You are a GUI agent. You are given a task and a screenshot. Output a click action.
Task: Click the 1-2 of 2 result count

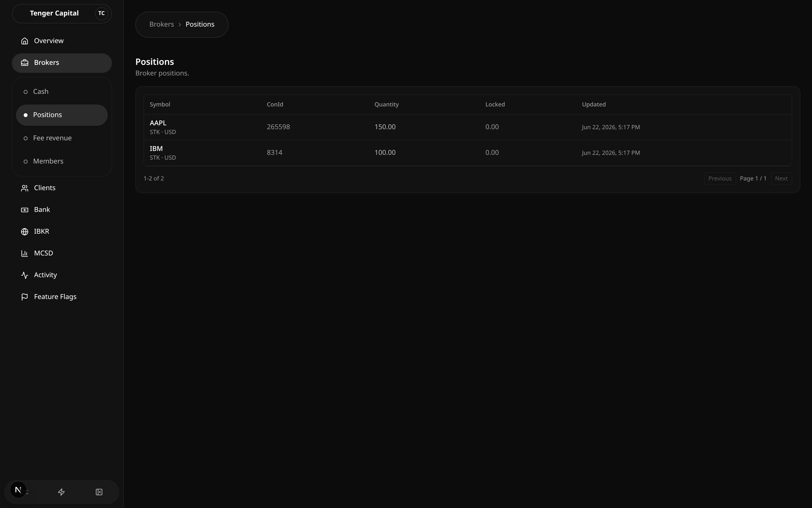pyautogui.click(x=154, y=179)
